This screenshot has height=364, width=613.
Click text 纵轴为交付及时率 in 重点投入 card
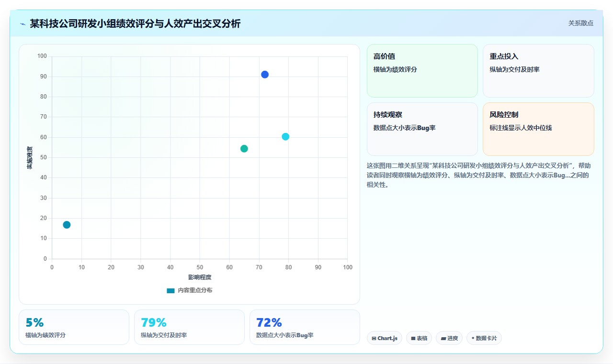click(514, 69)
